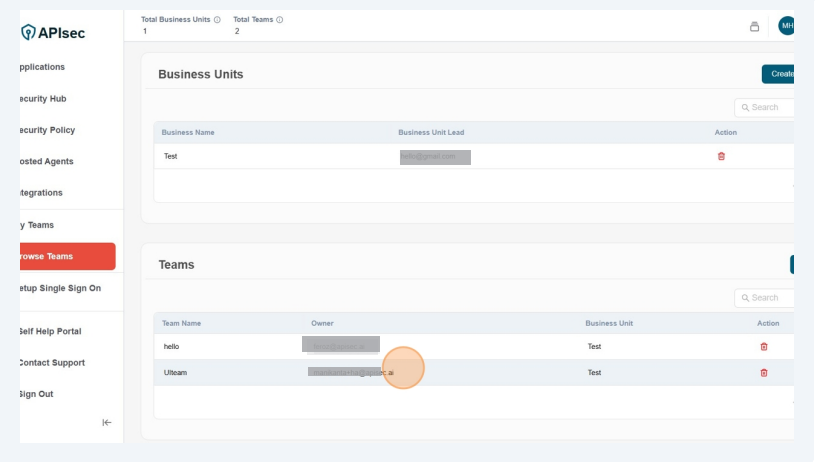Open the MH user avatar menu

coord(786,26)
